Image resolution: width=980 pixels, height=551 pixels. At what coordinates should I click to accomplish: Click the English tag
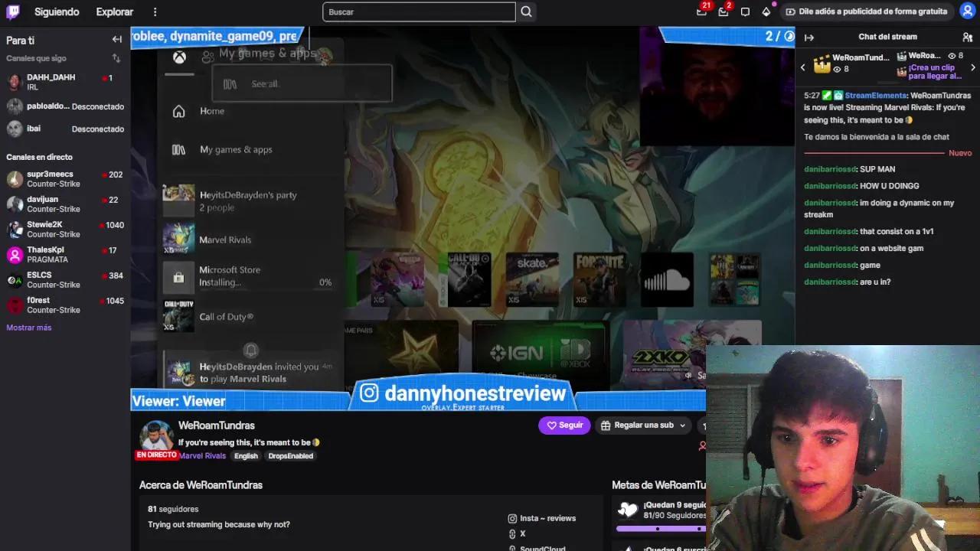(246, 456)
